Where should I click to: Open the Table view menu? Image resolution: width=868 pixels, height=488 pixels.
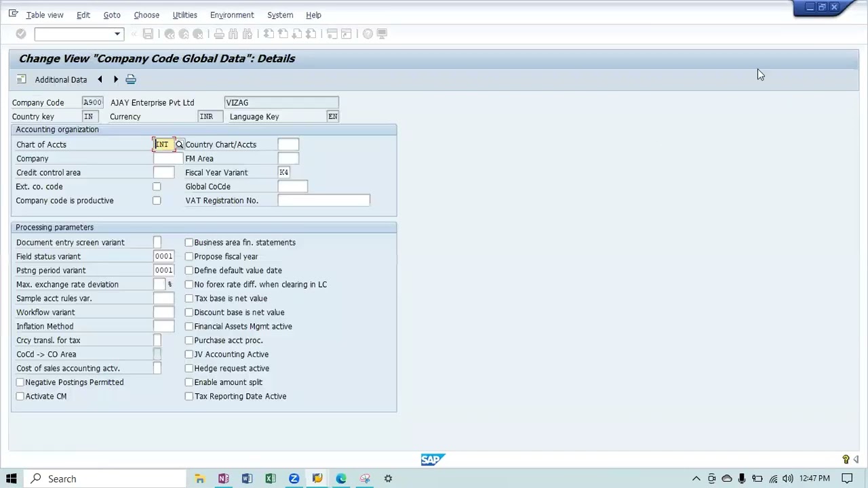coord(45,15)
